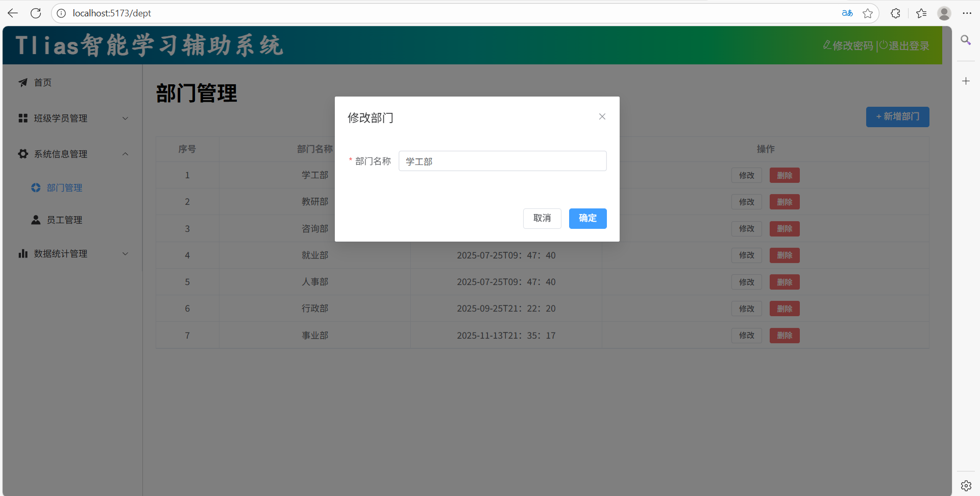Click 删除 for row 行政部

click(x=785, y=309)
